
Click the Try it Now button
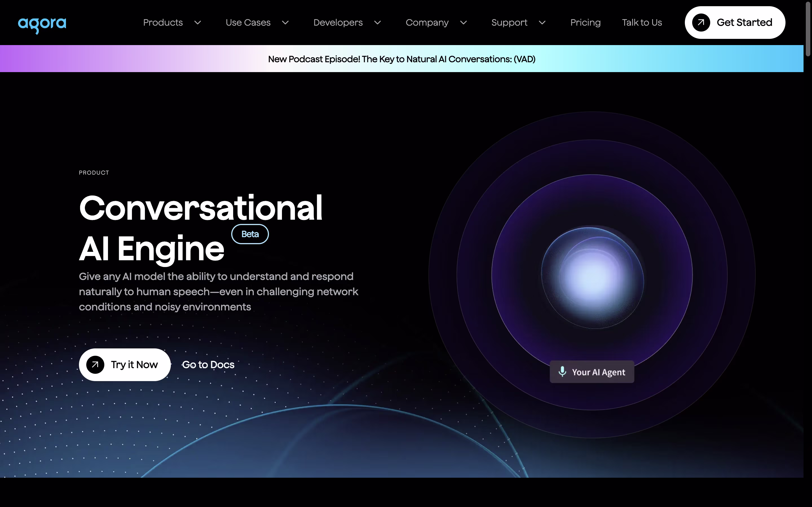click(x=125, y=364)
